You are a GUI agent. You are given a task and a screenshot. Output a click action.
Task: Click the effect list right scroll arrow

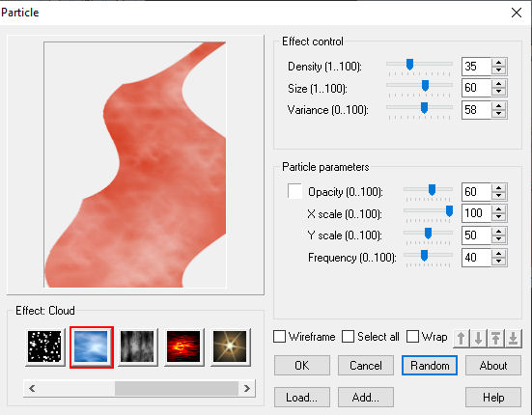click(x=247, y=389)
